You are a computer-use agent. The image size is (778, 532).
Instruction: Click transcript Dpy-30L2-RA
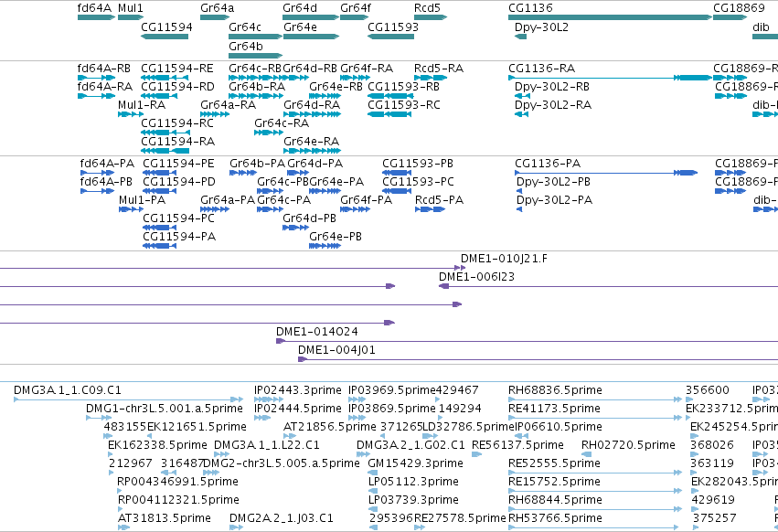521,114
